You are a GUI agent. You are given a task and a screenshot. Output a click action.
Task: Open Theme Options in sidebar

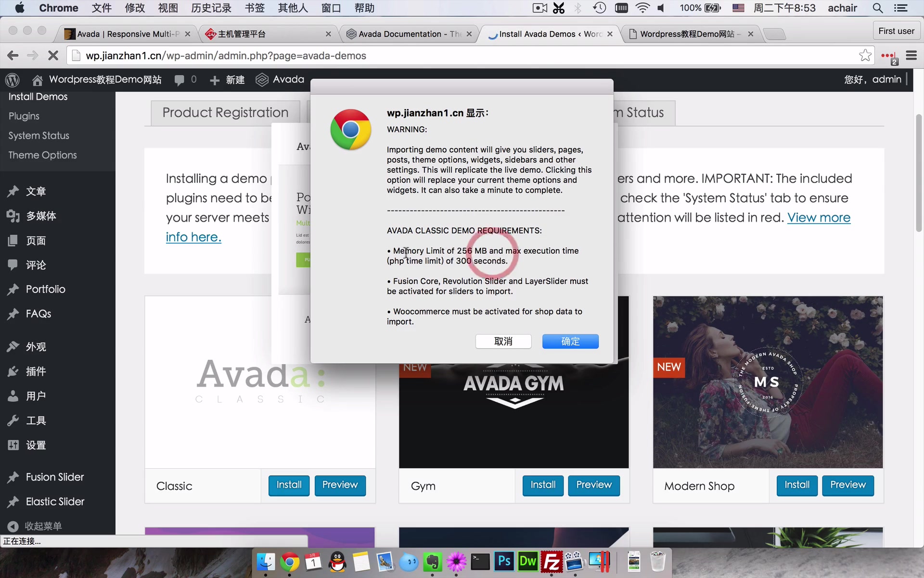(42, 155)
